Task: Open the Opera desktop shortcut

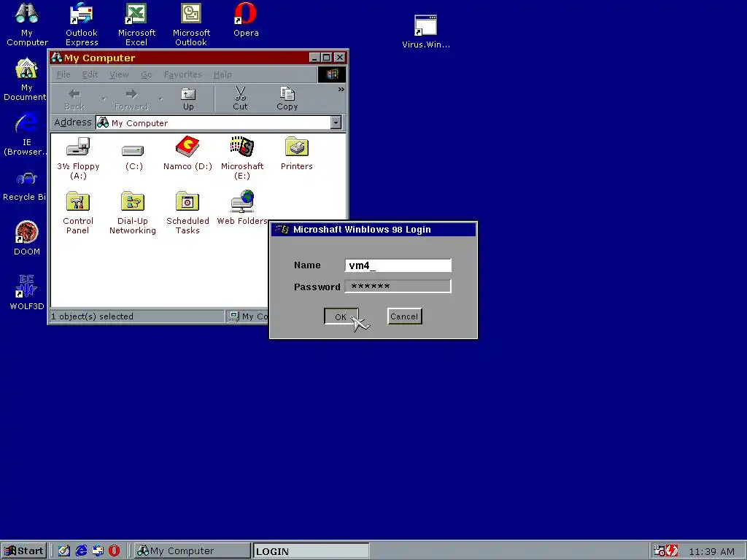Action: click(246, 20)
